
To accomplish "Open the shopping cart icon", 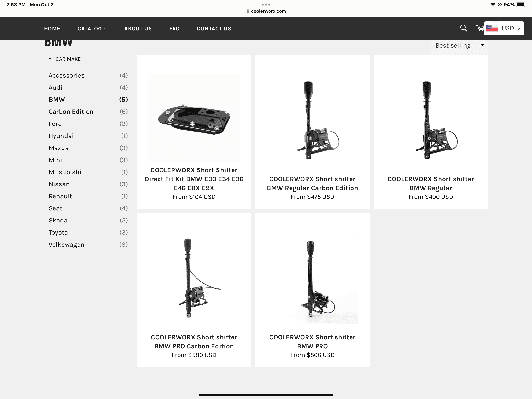I will click(480, 28).
